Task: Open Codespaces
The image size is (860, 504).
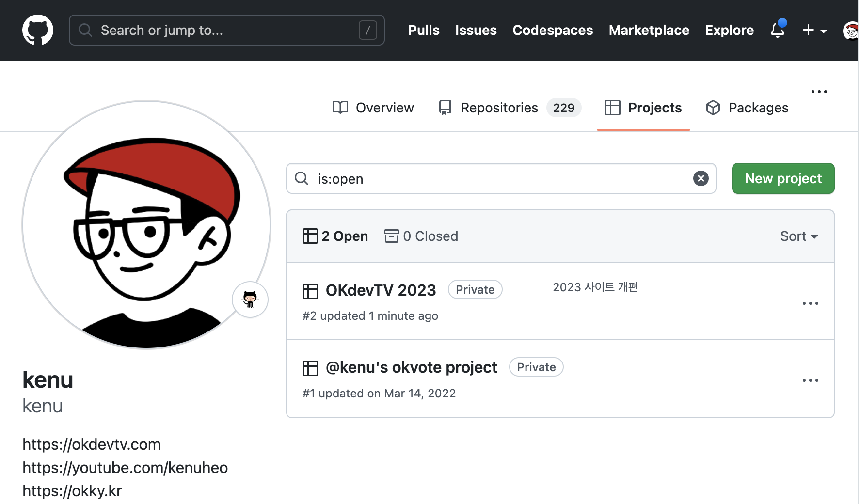Action: coord(553,30)
